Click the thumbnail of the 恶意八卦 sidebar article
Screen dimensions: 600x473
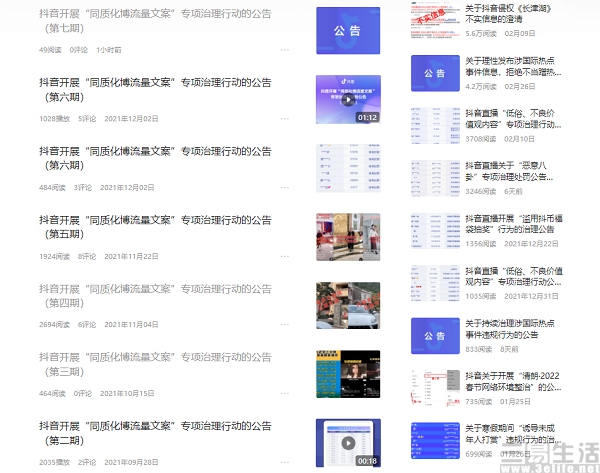pyautogui.click(x=435, y=178)
